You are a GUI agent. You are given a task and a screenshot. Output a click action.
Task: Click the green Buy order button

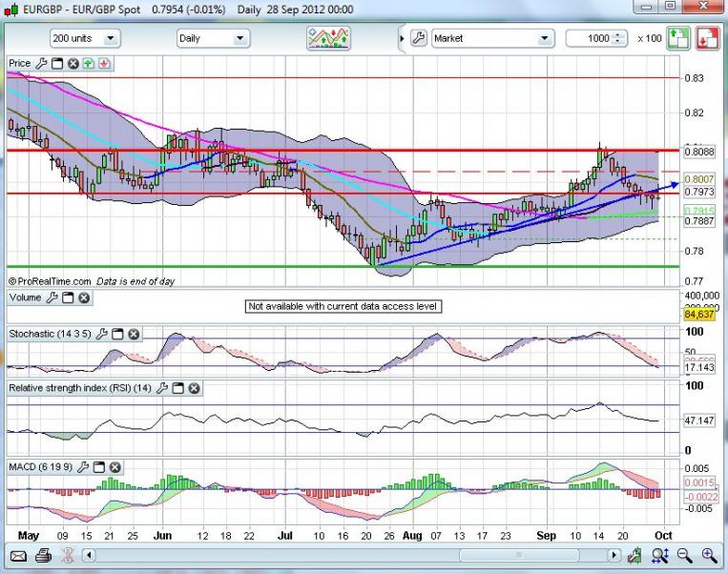(677, 38)
